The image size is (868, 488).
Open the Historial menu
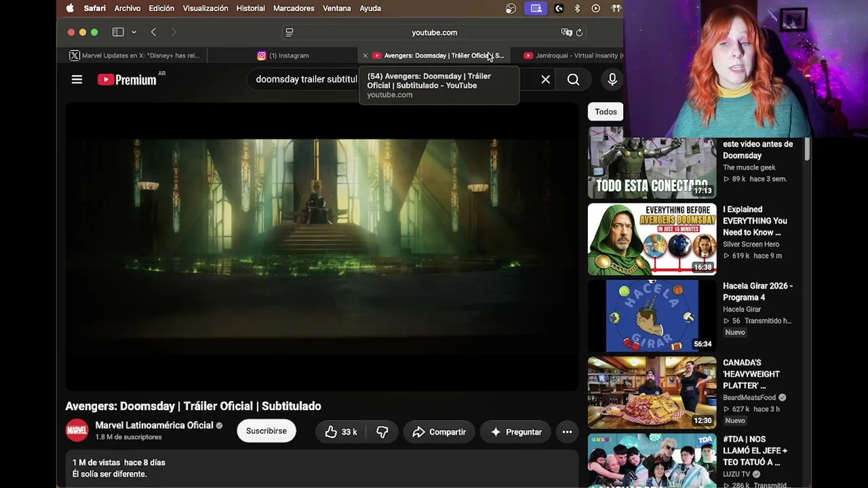click(x=250, y=8)
